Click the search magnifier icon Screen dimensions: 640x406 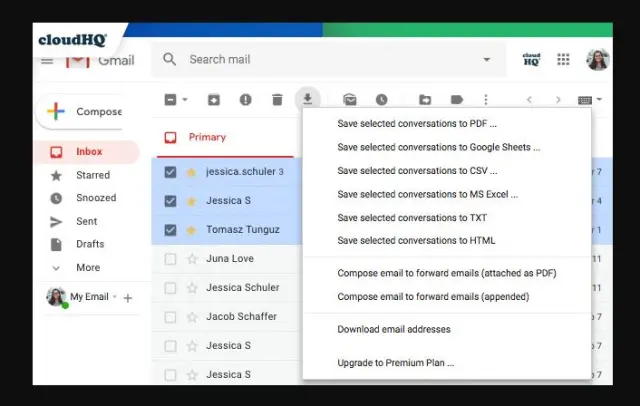pyautogui.click(x=169, y=59)
